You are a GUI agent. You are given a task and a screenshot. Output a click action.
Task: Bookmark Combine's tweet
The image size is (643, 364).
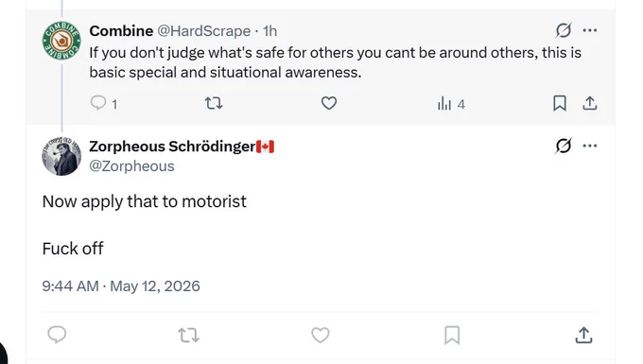[560, 103]
